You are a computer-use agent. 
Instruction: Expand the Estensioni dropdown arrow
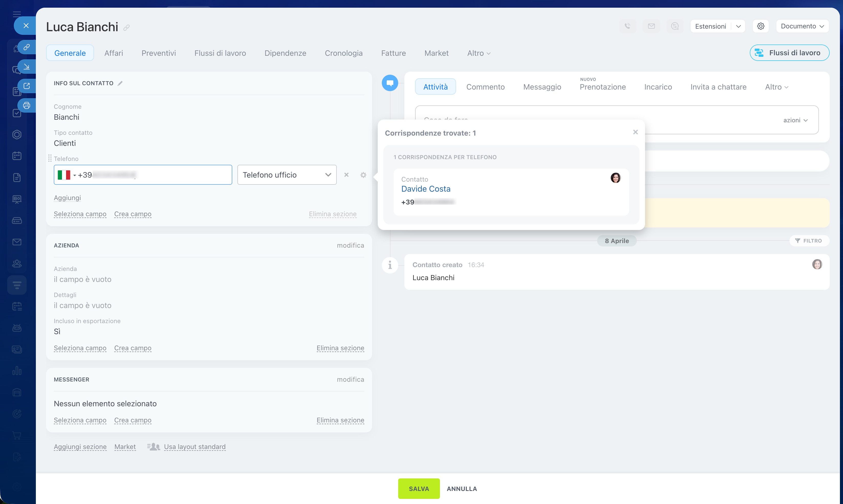[x=738, y=26]
